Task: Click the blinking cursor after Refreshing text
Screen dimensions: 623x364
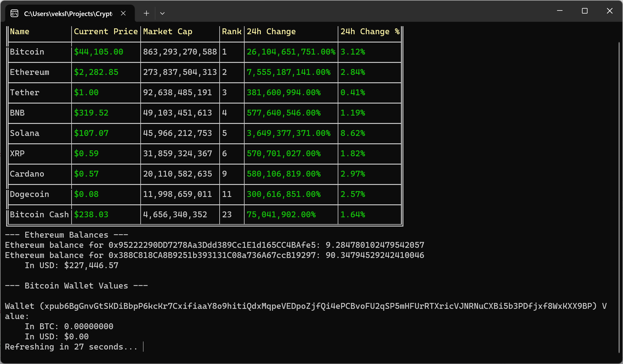Action: (x=143, y=347)
